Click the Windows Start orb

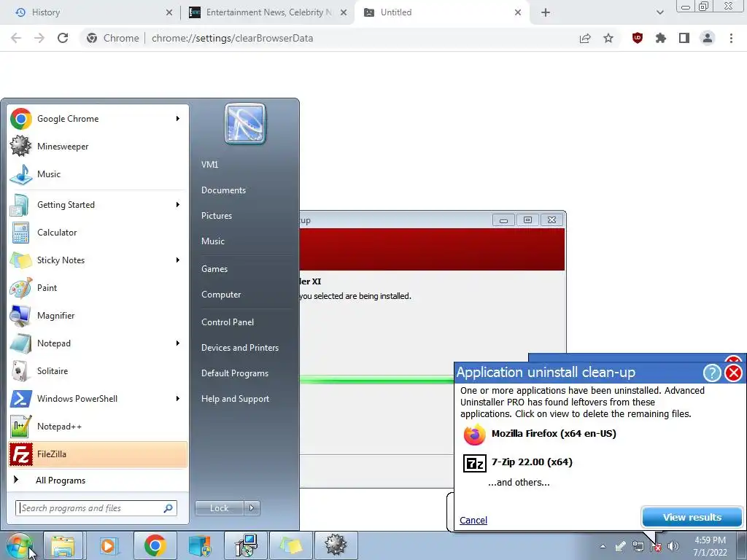tap(20, 545)
